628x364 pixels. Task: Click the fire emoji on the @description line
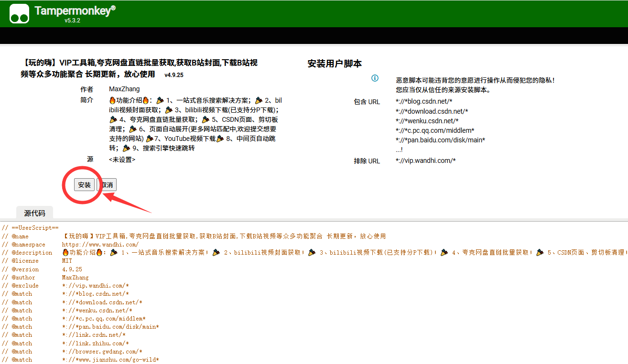(65, 253)
